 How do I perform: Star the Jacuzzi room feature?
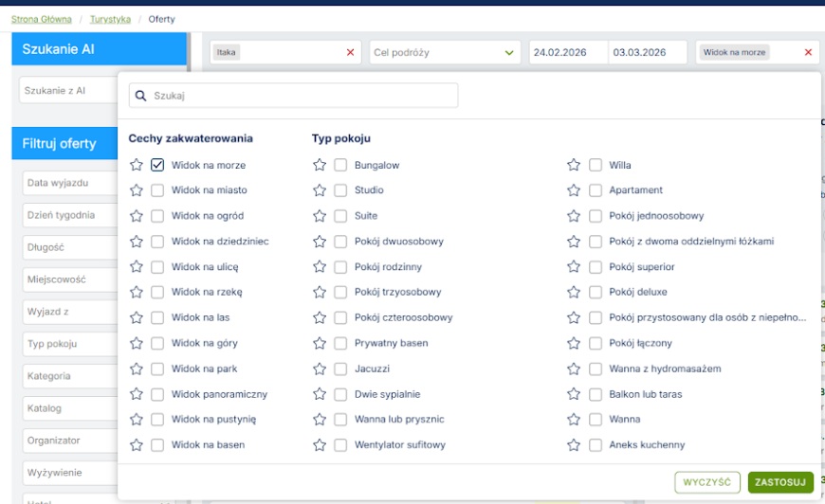tap(320, 369)
